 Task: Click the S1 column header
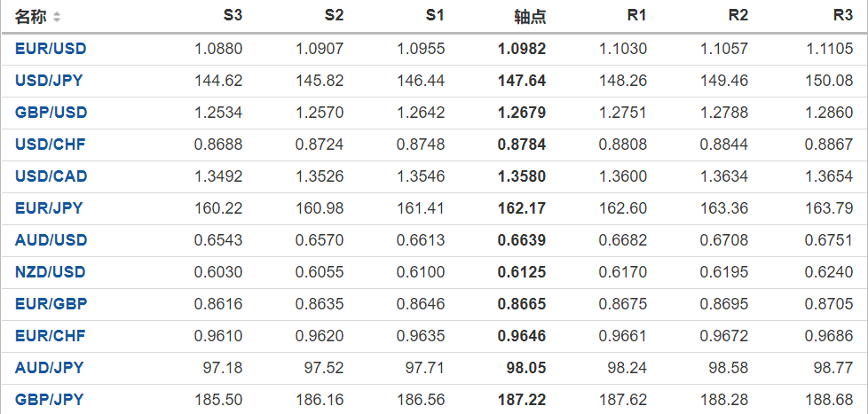click(435, 16)
